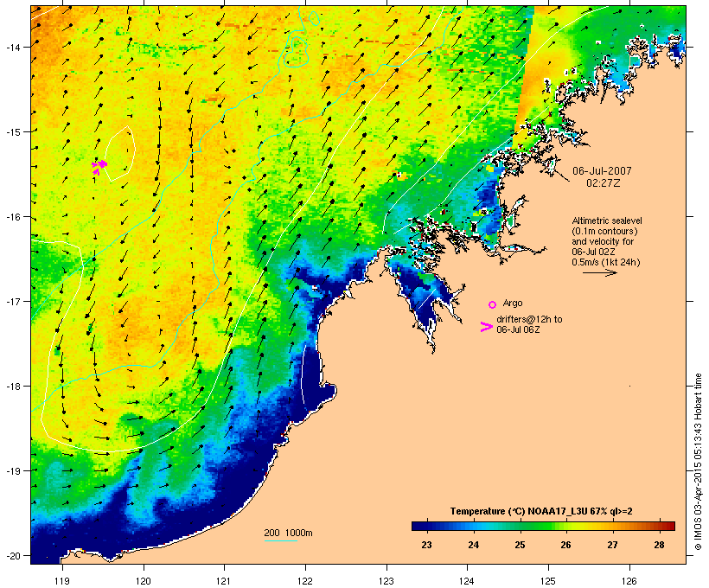Click the white closed contour beside the drifters
709x588 pixels.
pos(121,153)
